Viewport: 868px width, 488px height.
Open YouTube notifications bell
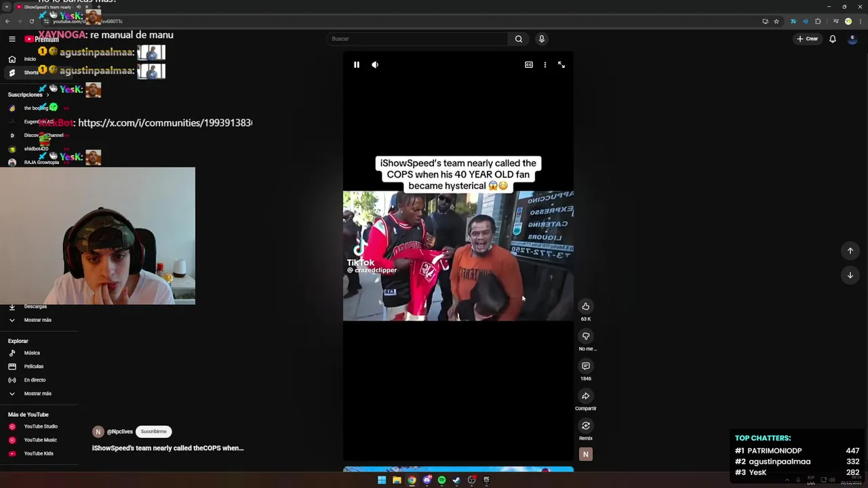point(833,39)
